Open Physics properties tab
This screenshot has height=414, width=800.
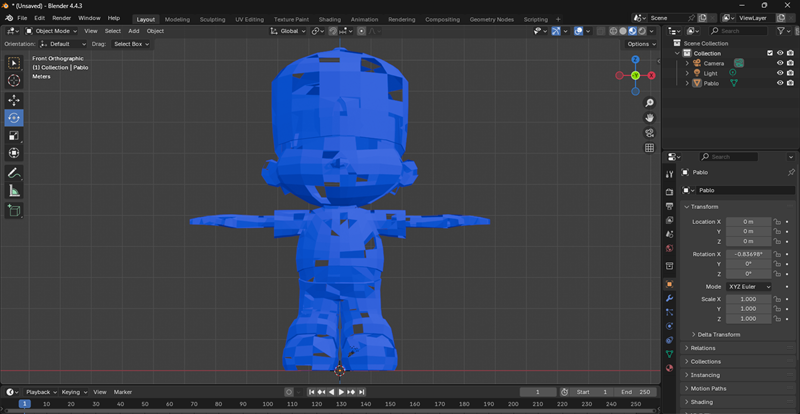pos(670,326)
